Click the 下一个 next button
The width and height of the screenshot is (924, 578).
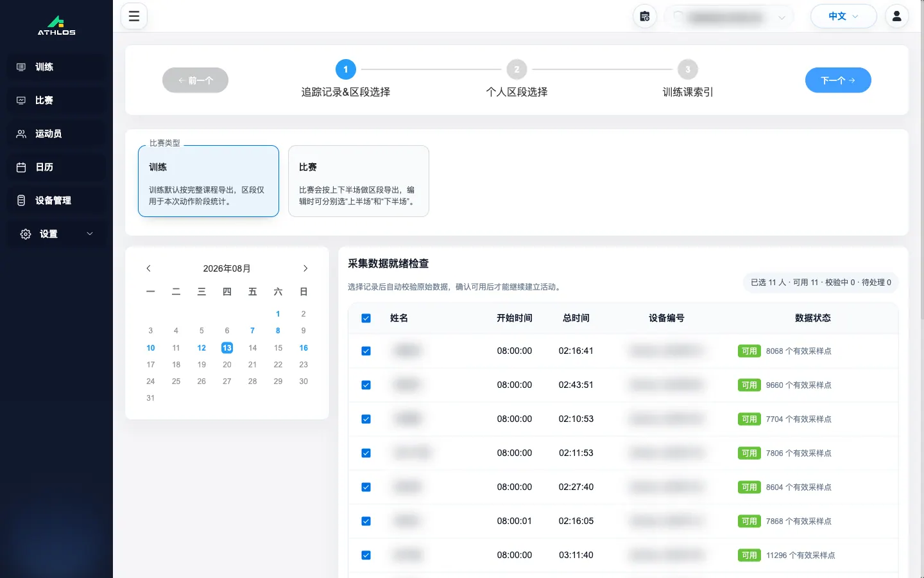tap(838, 80)
